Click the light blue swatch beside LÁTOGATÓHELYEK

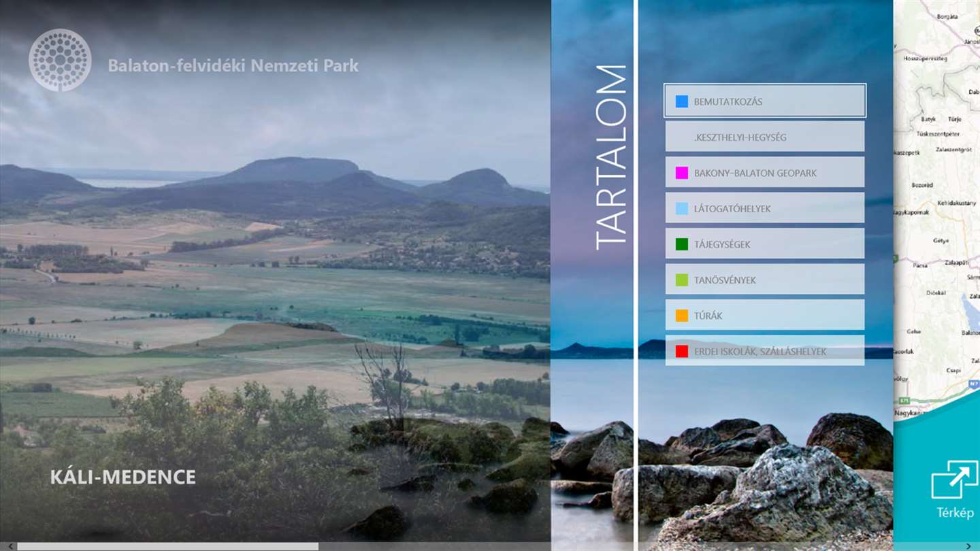pos(682,209)
